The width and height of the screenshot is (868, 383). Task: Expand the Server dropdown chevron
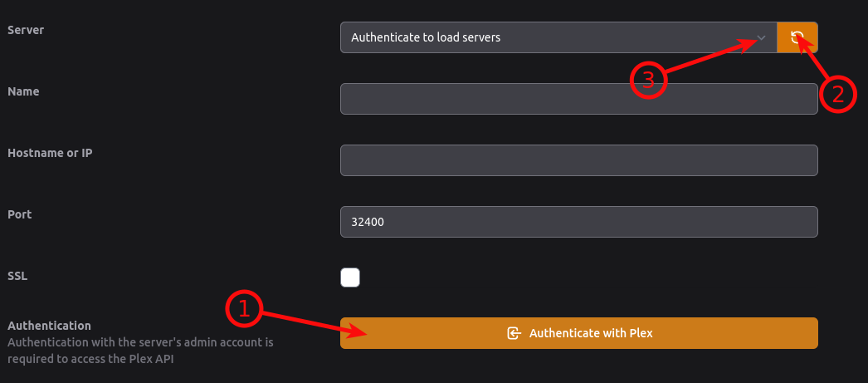761,37
